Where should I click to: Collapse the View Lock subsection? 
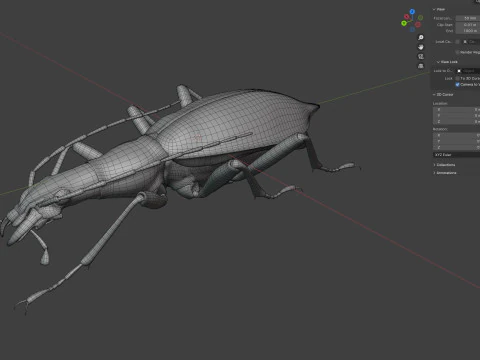coord(447,62)
